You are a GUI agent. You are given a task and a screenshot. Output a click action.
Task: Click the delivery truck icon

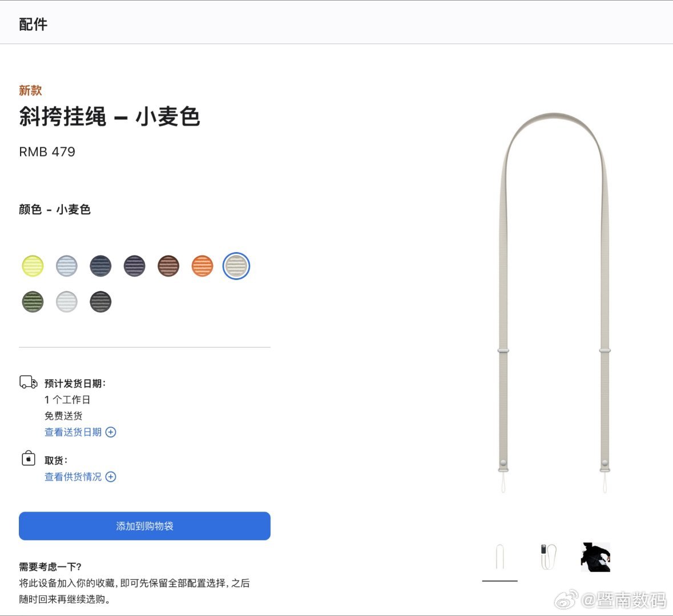click(x=29, y=382)
